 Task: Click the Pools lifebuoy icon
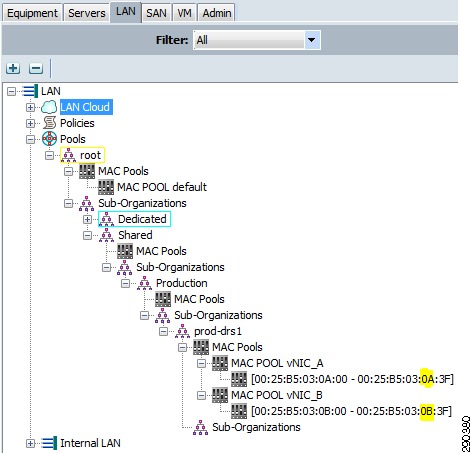(49, 139)
